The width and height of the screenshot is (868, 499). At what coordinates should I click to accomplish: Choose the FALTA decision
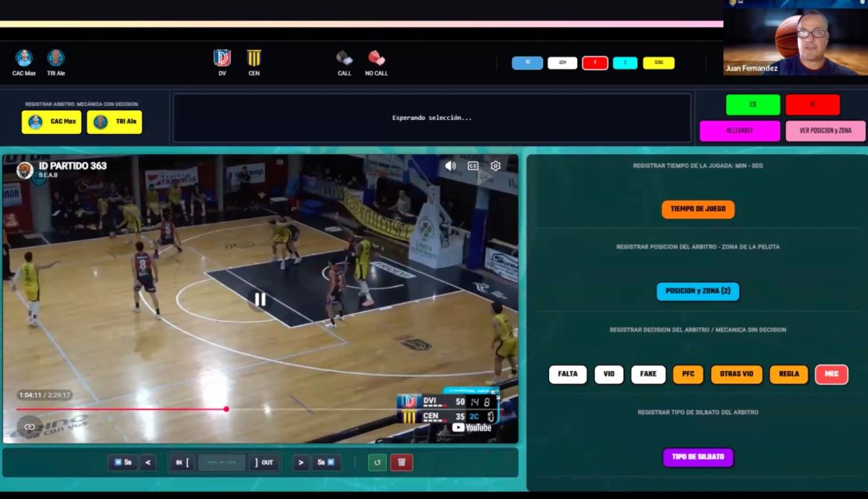point(568,374)
